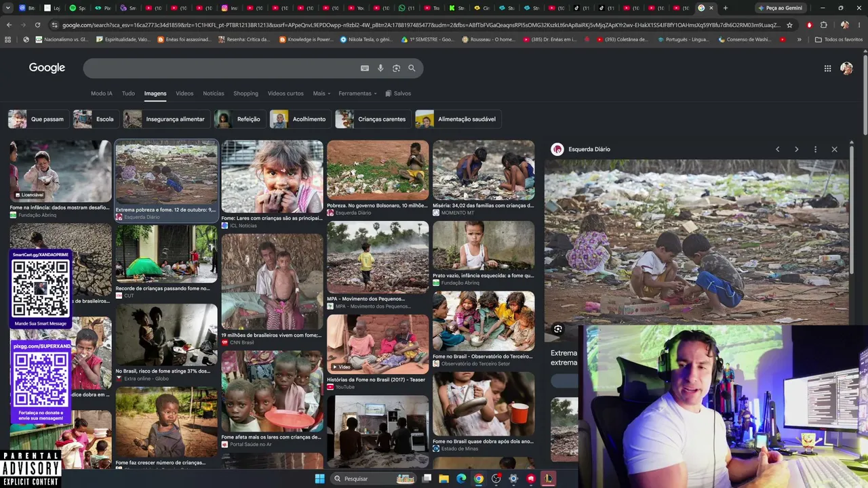
Task: Open the Google apps grid
Action: (x=827, y=68)
